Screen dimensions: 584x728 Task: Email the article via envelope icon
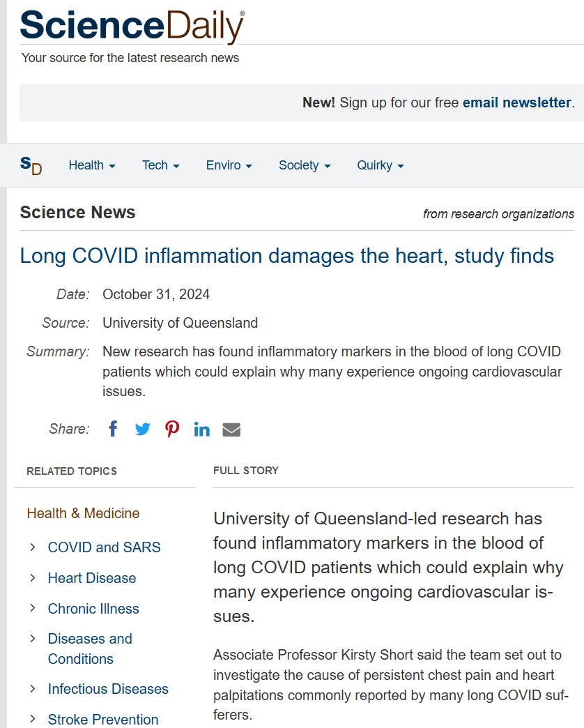231,429
